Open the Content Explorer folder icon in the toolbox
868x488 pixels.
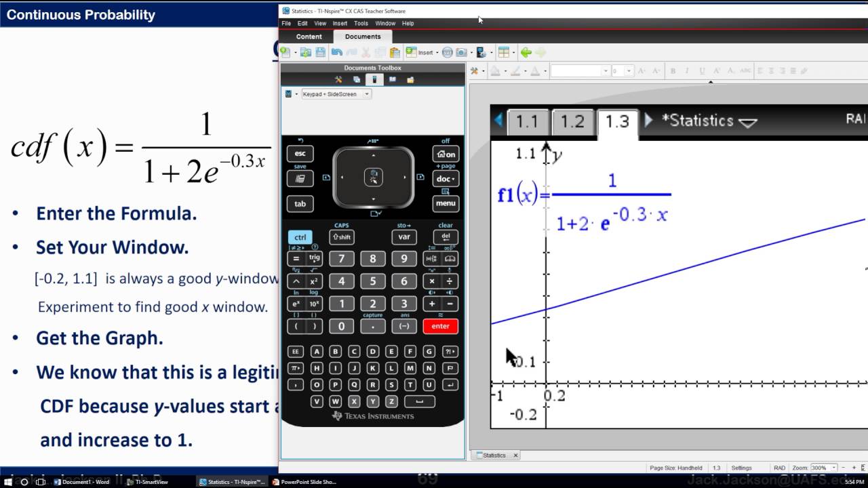[410, 79]
